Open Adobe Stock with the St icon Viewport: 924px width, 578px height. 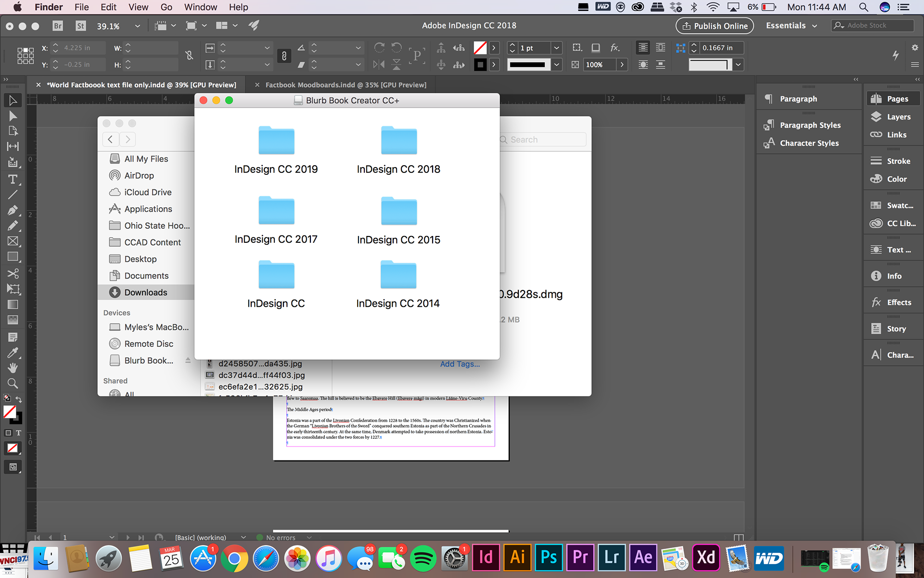[x=81, y=26]
